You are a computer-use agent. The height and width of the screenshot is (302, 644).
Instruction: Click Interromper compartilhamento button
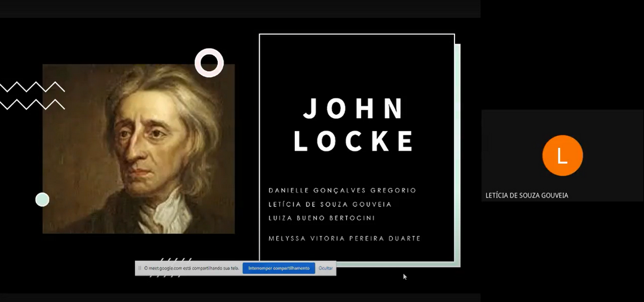coord(279,268)
